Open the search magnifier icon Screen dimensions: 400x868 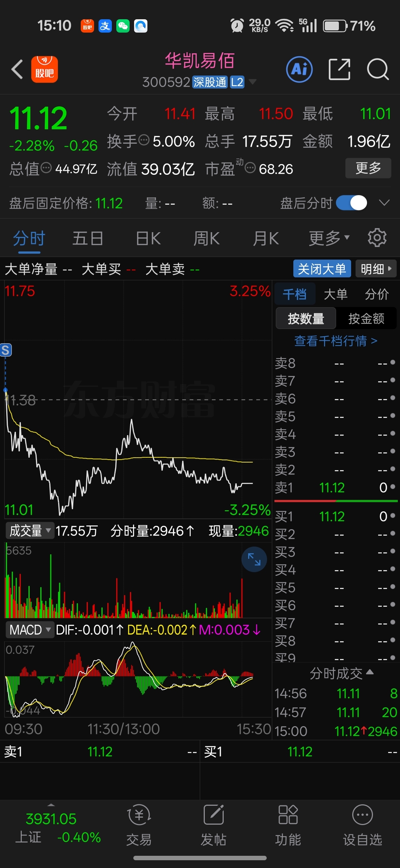[x=378, y=69]
